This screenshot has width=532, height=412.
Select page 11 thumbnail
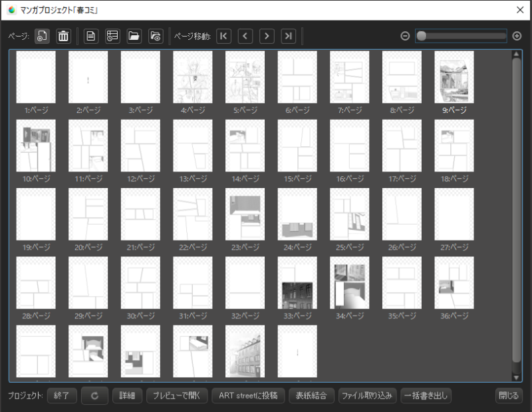[88, 146]
